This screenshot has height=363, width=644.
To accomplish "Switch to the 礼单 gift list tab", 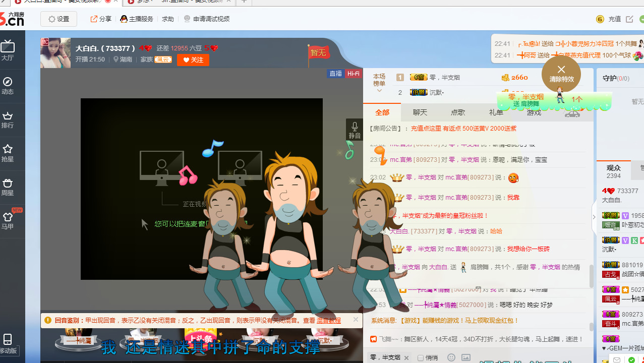I will click(x=496, y=112).
